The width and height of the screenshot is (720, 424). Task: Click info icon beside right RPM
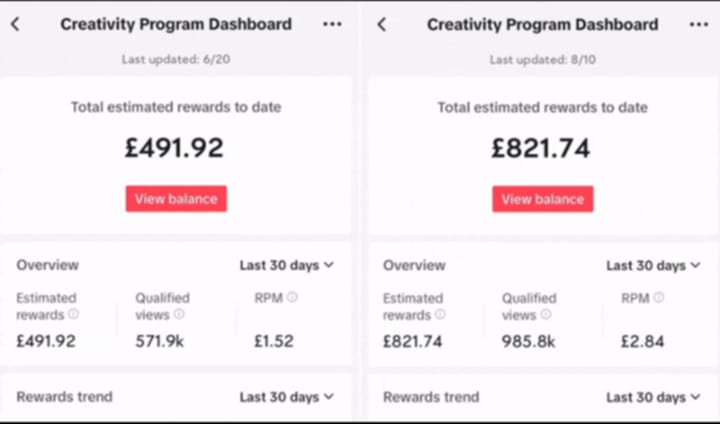coord(658,298)
